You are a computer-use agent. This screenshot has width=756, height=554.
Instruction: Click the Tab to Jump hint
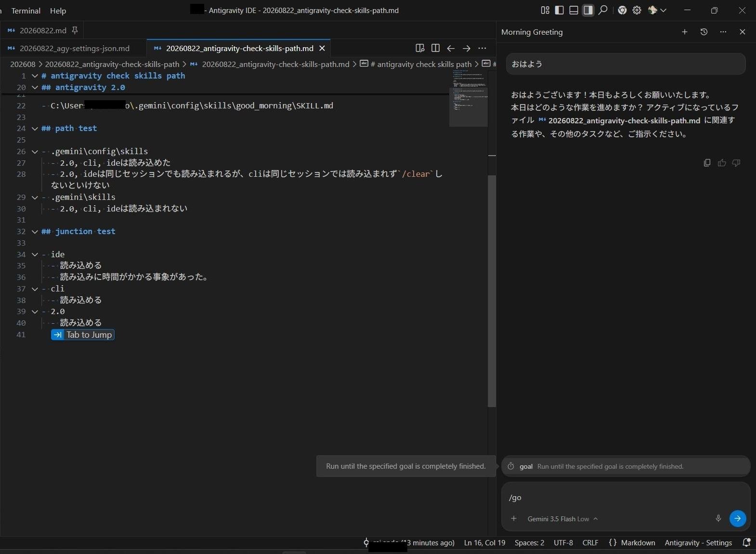coord(83,335)
